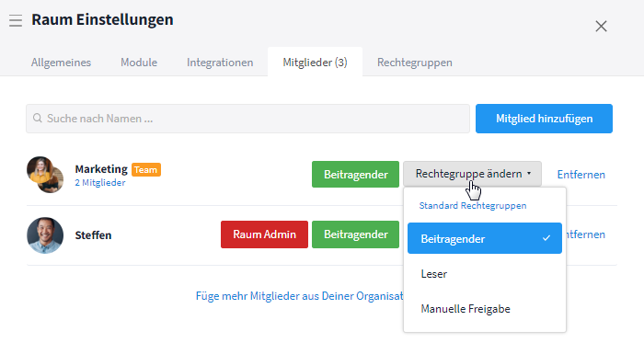Click the Mitglied hinzufügen button
The height and width of the screenshot is (343, 644).
(544, 119)
